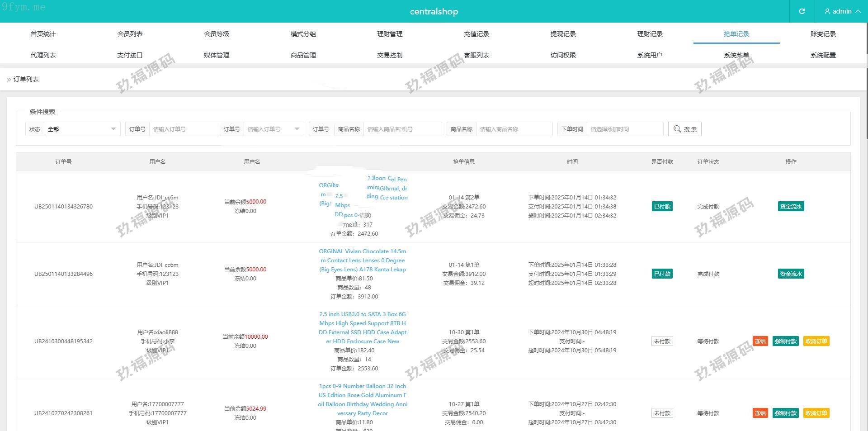Click the 订单列表 breadcrumb

tap(26, 79)
